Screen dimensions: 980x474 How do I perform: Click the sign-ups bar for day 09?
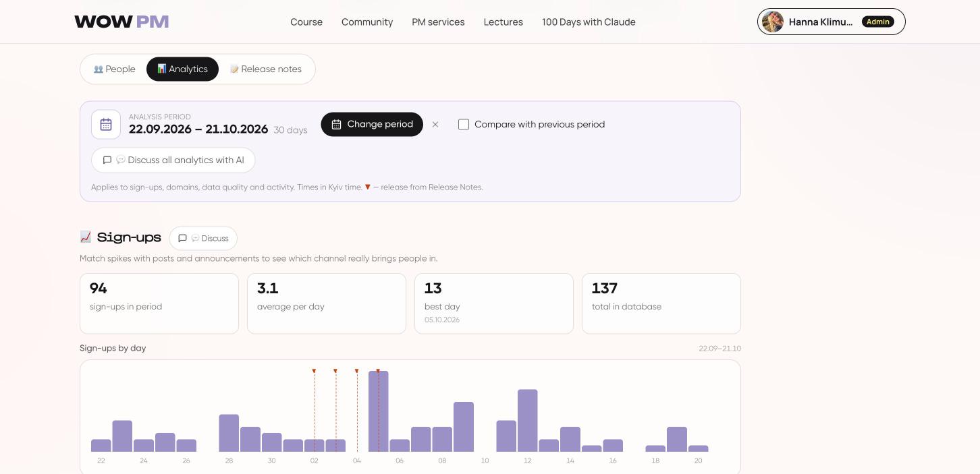pyautogui.click(x=464, y=427)
